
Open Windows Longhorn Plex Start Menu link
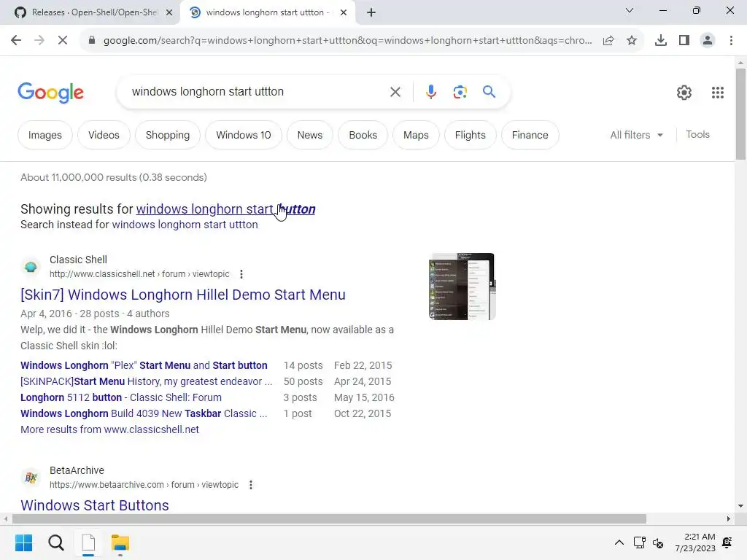pos(144,365)
